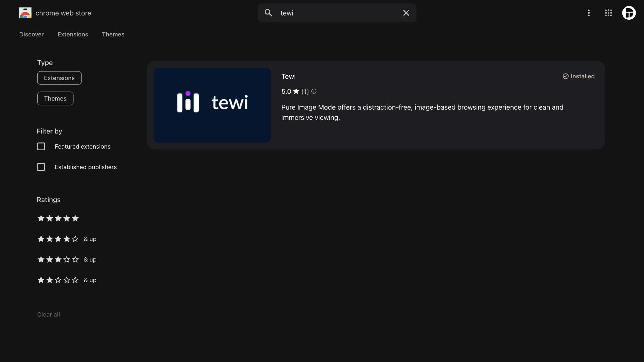Open the tewi extension thumbnail image
The width and height of the screenshot is (644, 362).
pos(212,105)
